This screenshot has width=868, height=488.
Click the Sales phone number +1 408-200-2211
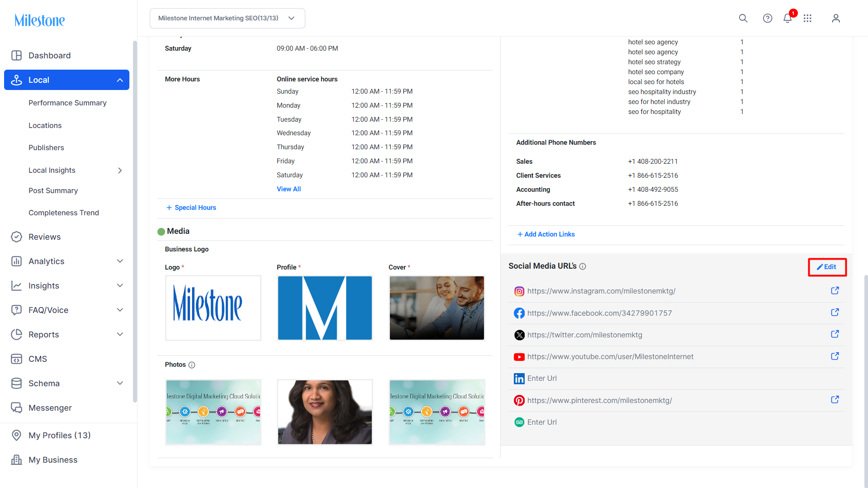click(653, 161)
